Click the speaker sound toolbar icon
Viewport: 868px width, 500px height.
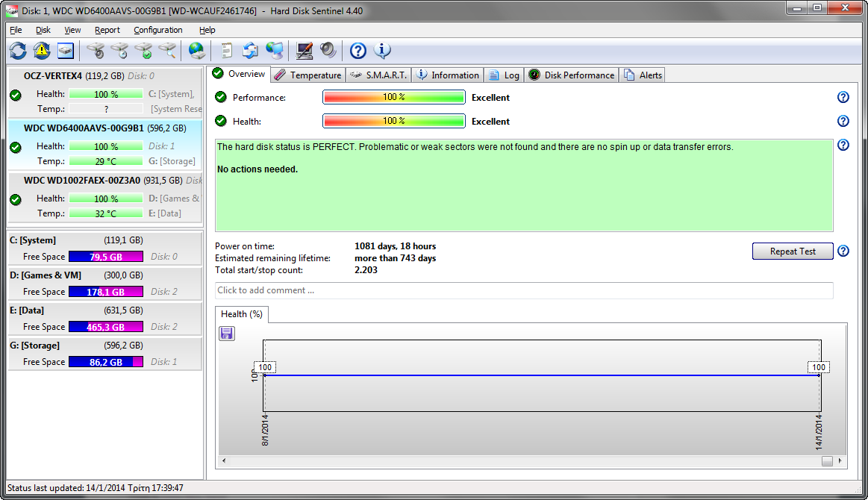pyautogui.click(x=328, y=51)
